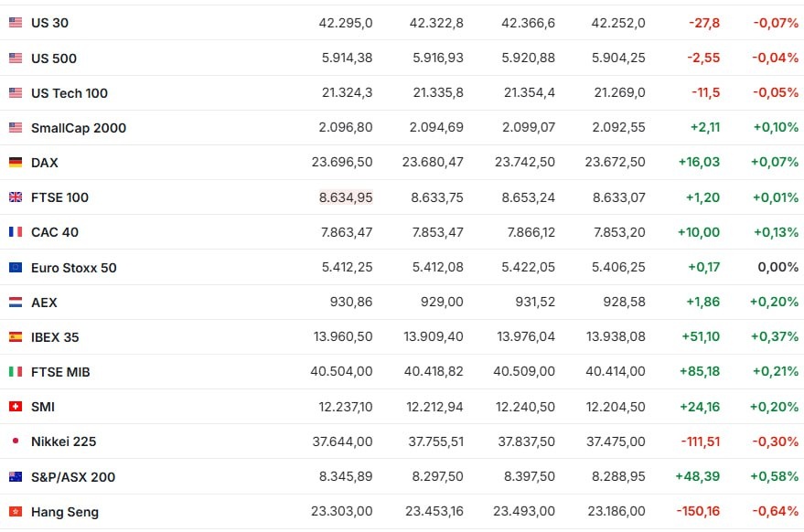Image resolution: width=804 pixels, height=532 pixels.
Task: Open the SmallCap 2000 index link
Action: (x=79, y=128)
